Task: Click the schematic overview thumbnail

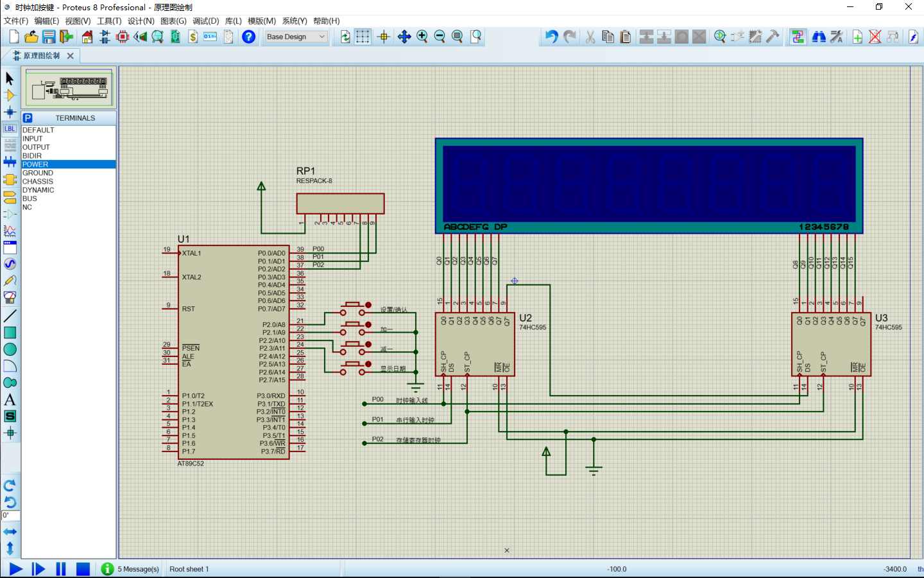Action: [x=69, y=88]
